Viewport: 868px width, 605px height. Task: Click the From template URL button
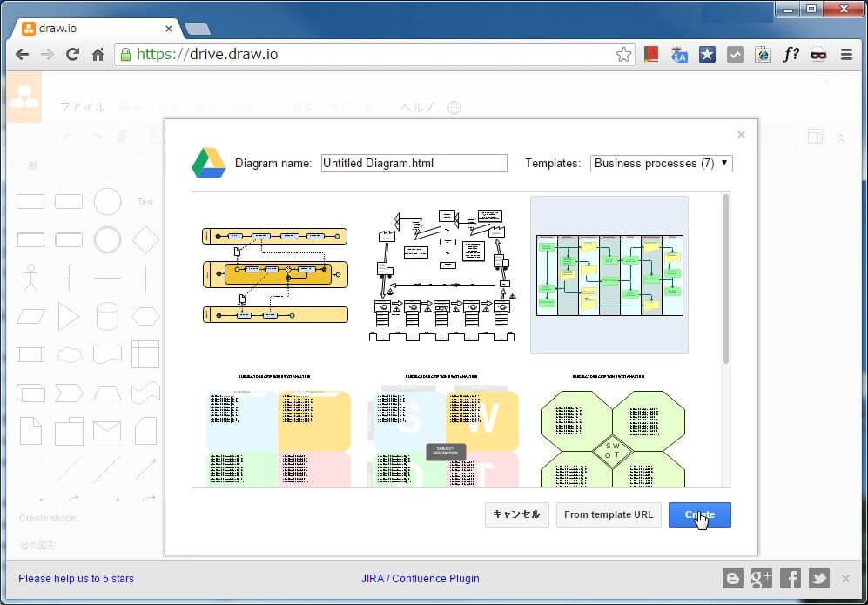609,514
